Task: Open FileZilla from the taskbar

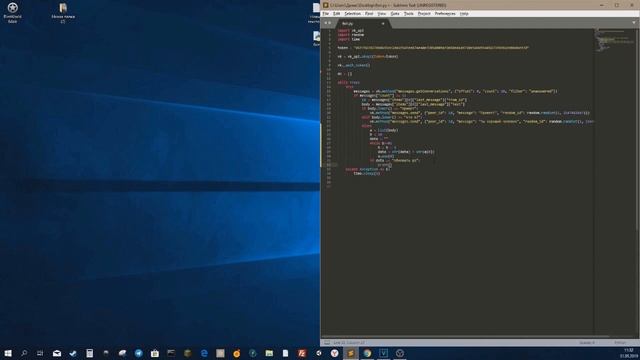Action: pos(302,353)
